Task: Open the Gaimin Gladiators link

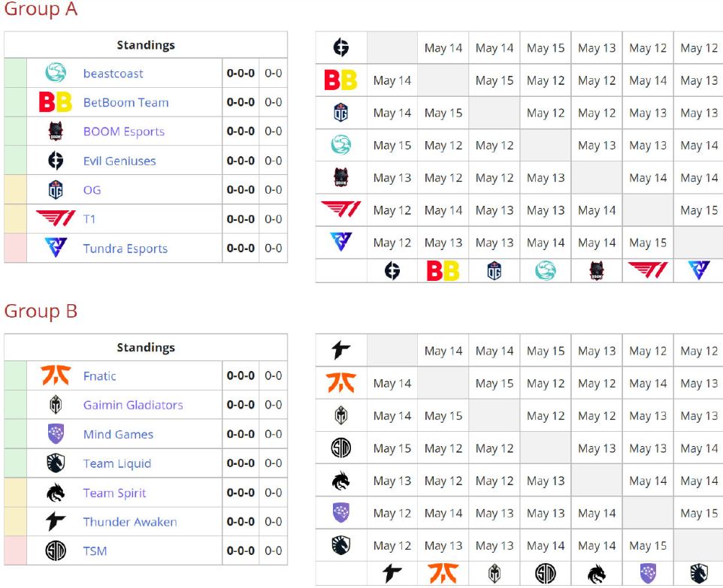Action: 133,405
